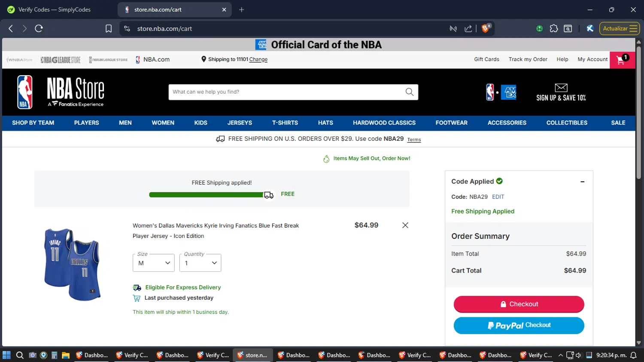
Task: Collapse the Code Applied section with minus
Action: click(582, 182)
